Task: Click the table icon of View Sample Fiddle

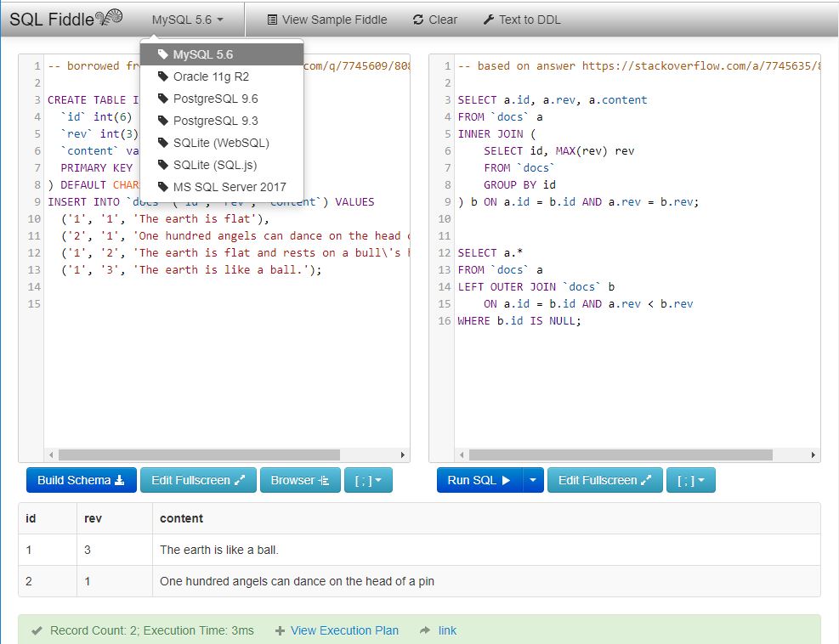Action: click(x=272, y=20)
